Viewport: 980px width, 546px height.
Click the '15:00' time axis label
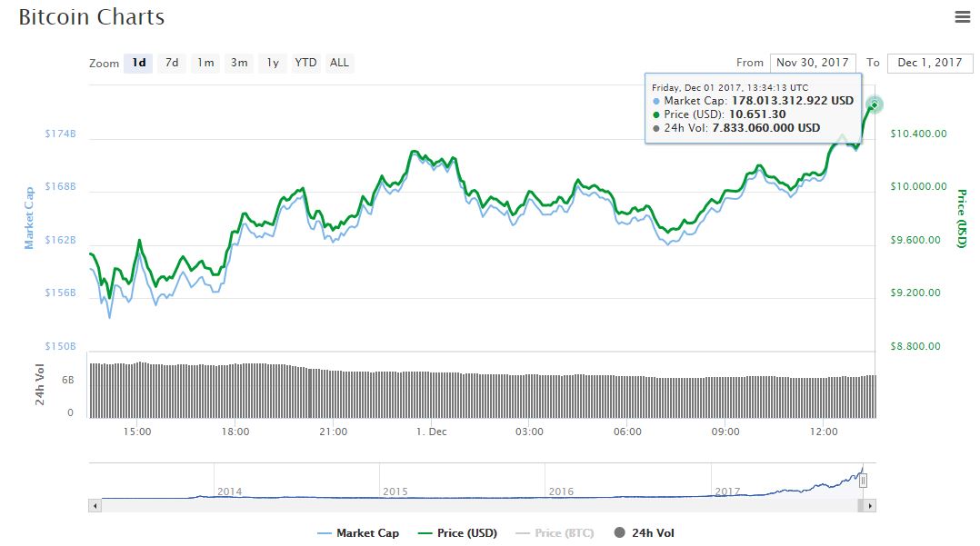(137, 432)
